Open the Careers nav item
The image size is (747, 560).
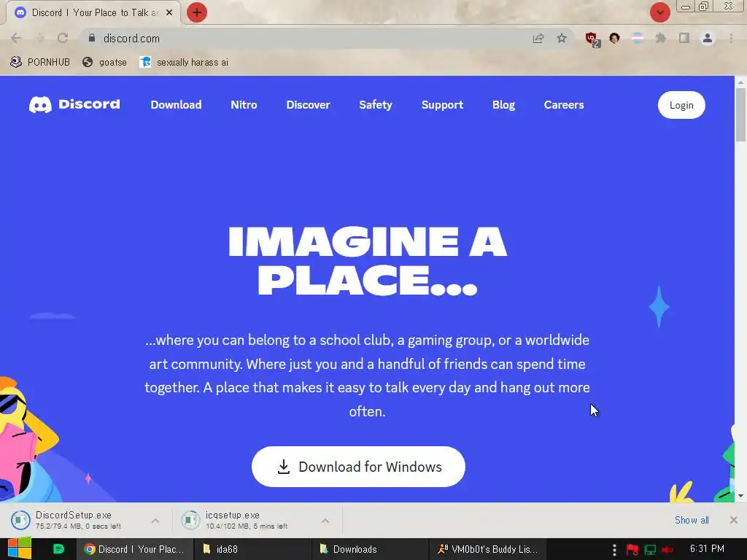point(564,105)
